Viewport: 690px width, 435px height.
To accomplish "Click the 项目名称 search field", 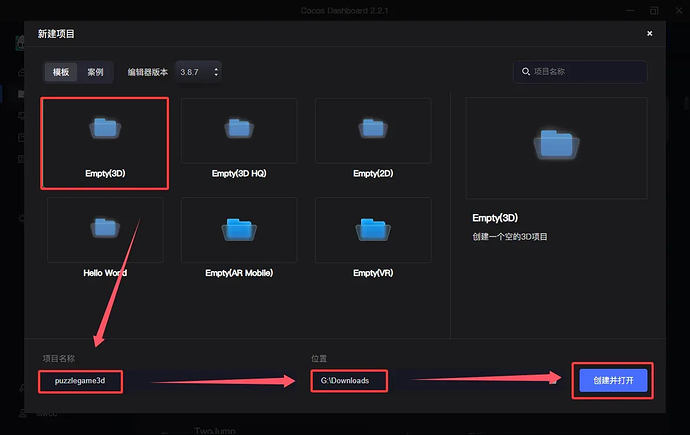I will pyautogui.click(x=580, y=72).
